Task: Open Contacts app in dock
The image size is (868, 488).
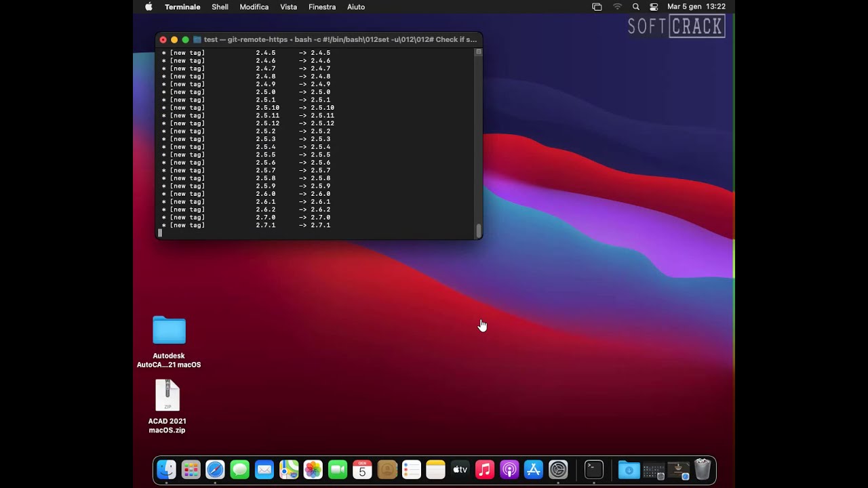Action: 387,470
